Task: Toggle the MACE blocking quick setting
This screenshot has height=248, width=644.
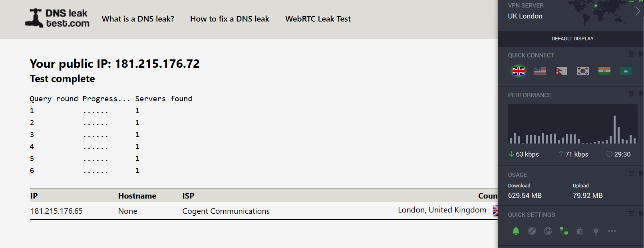Action: point(532,231)
